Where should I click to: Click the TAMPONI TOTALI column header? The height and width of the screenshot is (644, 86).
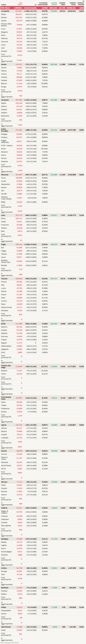[72, 4]
